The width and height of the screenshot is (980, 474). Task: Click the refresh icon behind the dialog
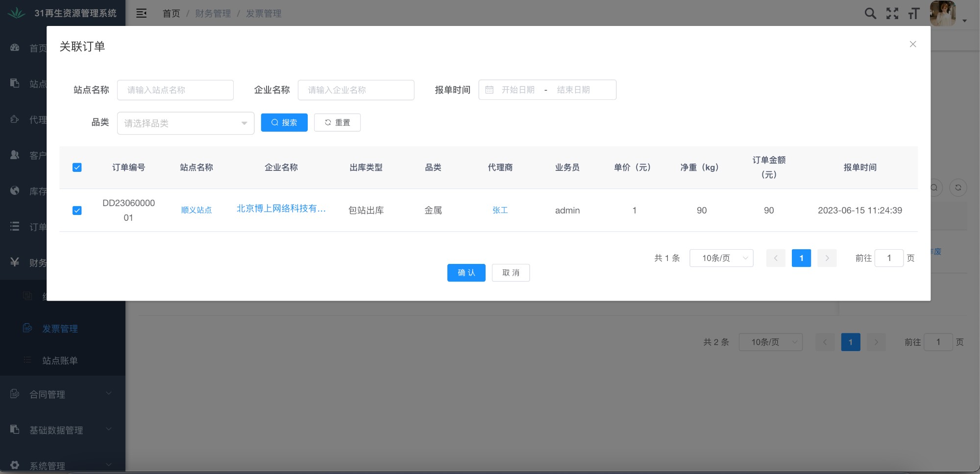point(958,188)
